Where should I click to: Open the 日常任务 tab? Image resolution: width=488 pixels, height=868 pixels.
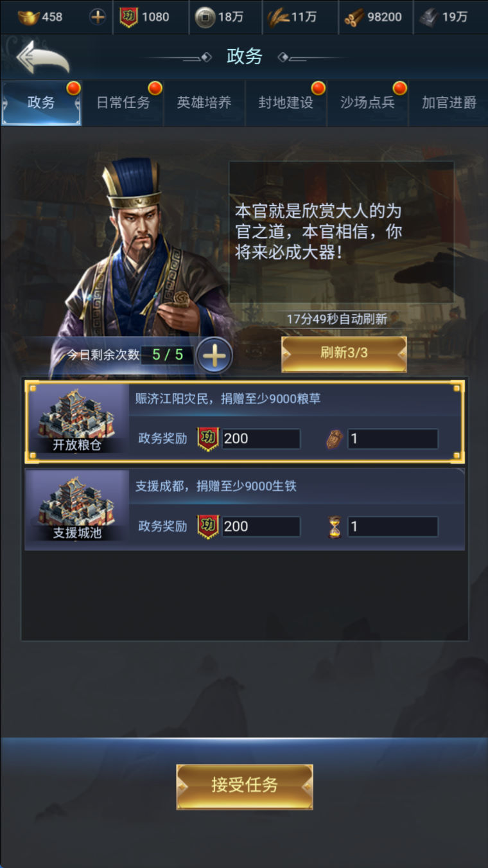click(x=123, y=103)
